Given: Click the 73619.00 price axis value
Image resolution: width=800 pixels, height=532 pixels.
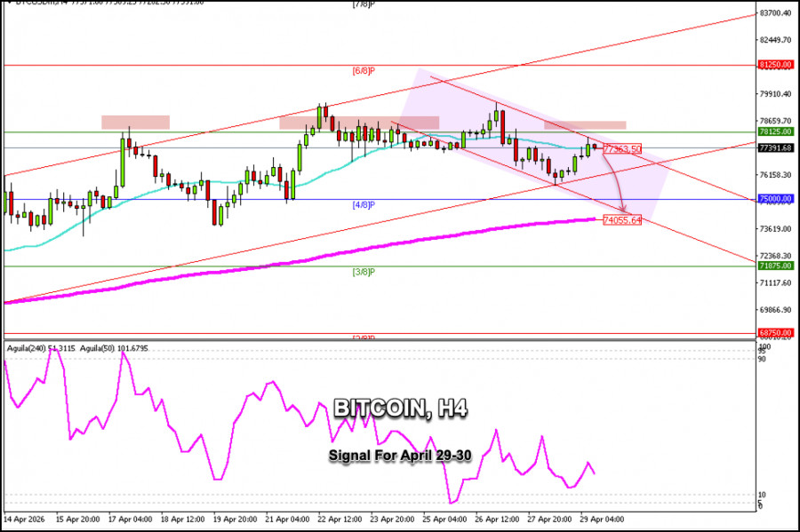Looking at the screenshot, I should pyautogui.click(x=775, y=229).
